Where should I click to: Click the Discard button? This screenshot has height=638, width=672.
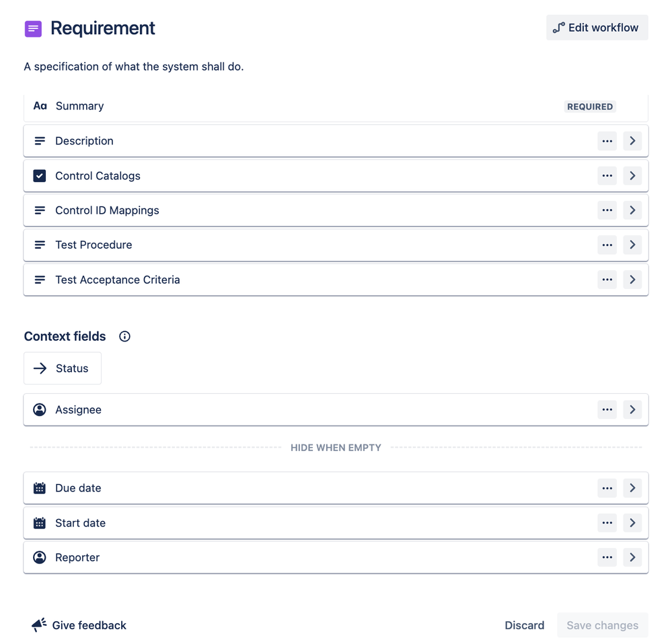[525, 625]
